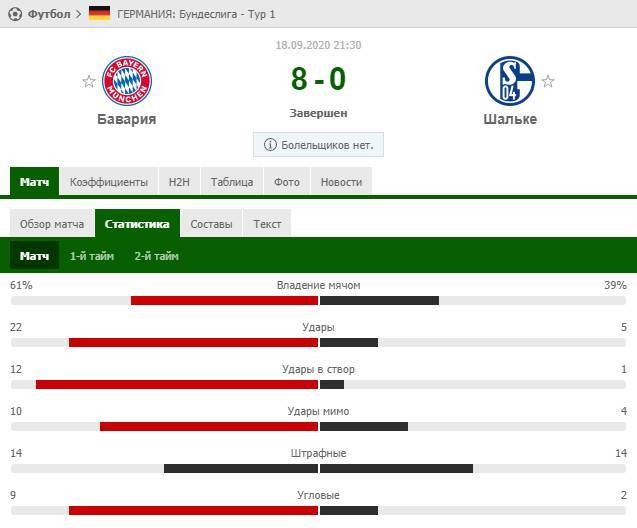This screenshot has width=637, height=528.
Task: Click the soccer ball icon beside Футбол
Action: 14,14
